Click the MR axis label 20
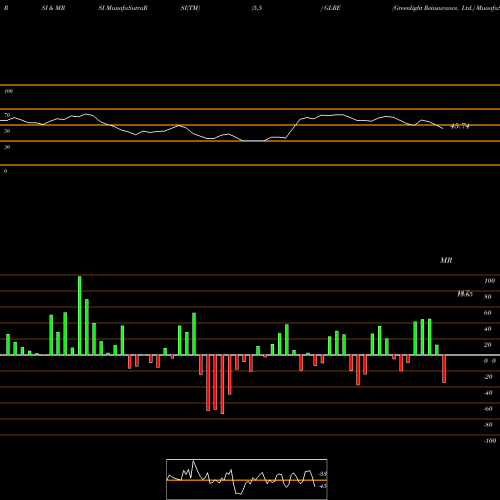 coord(488,345)
